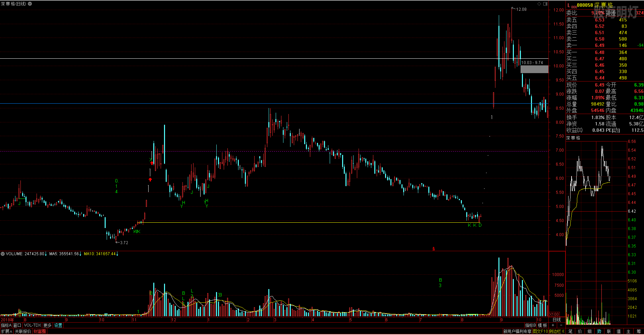Switch to 主 main funds tab
Image resolution: width=644 pixels, height=335 pixels.
click(x=629, y=331)
